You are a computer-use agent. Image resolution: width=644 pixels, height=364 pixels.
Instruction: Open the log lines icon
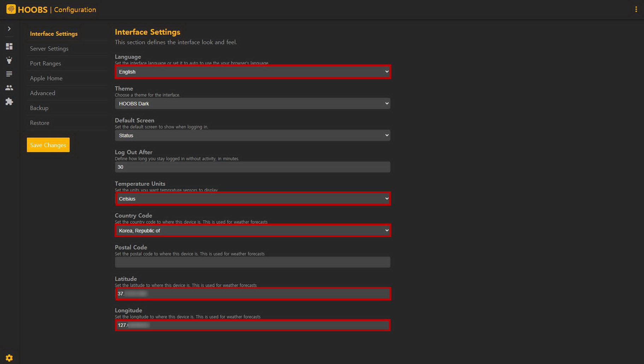(x=9, y=74)
